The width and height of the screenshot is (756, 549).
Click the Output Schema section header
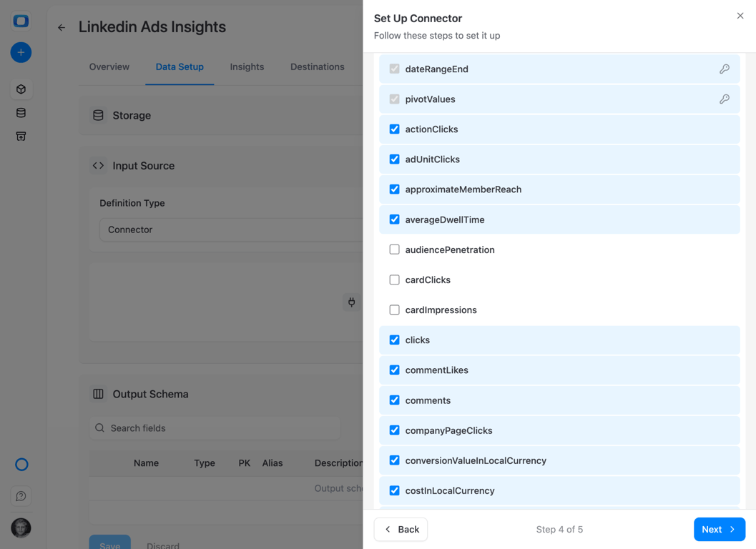click(150, 395)
